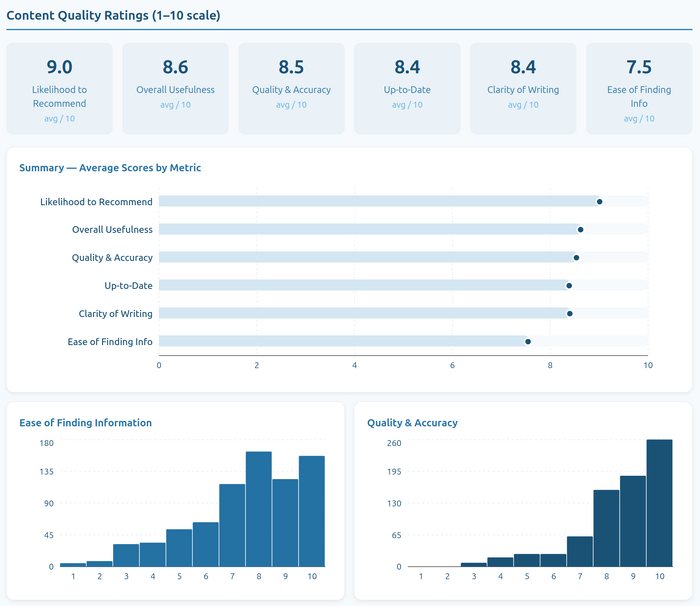The image size is (700, 606).
Task: Open the Quality & Accuracy 8.5 score card
Action: pos(291,88)
